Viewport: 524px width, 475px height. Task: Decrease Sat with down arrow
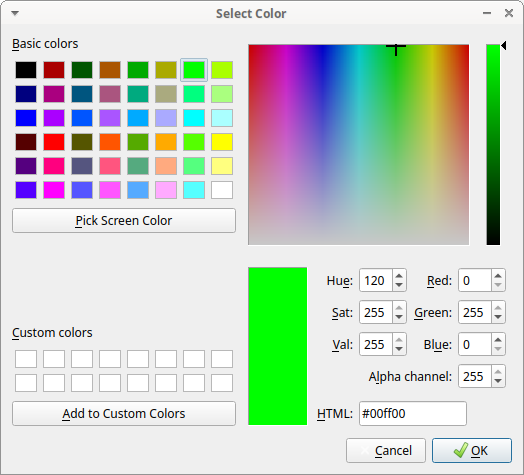(x=399, y=317)
